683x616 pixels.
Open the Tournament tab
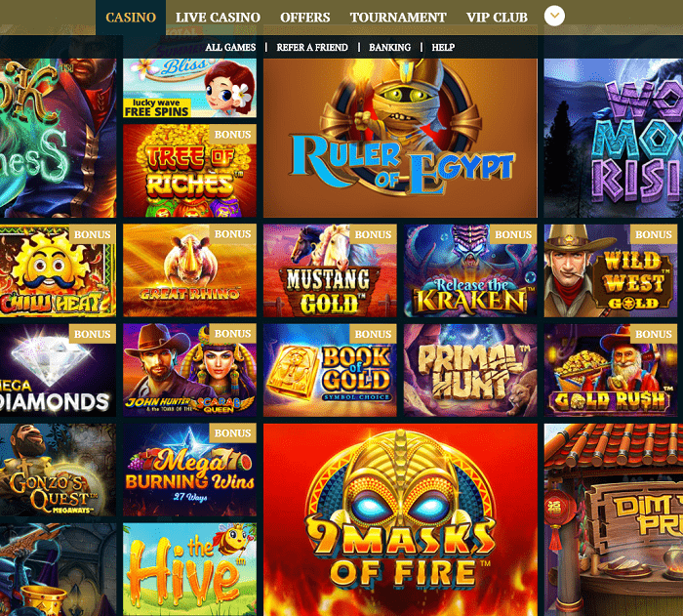pyautogui.click(x=398, y=18)
